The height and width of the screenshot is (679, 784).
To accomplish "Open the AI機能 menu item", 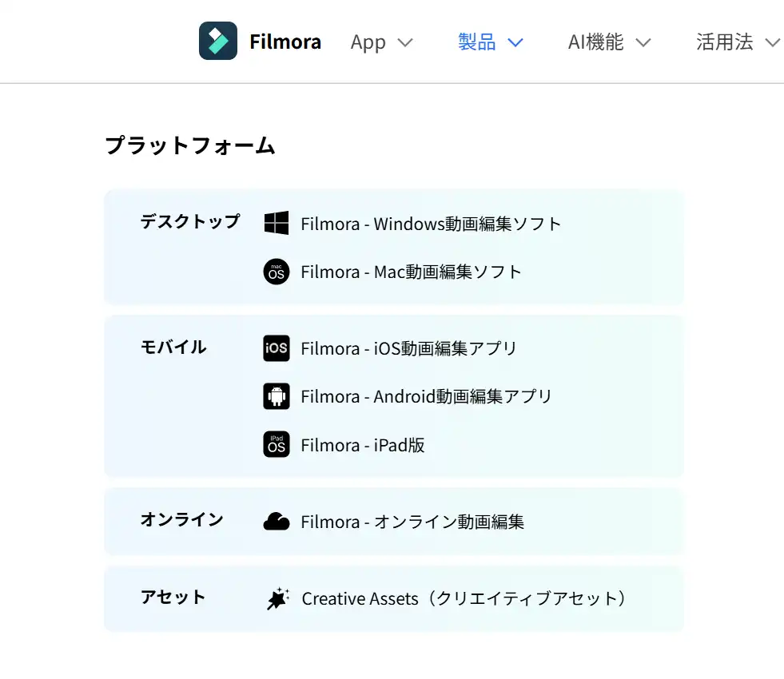I will point(595,42).
